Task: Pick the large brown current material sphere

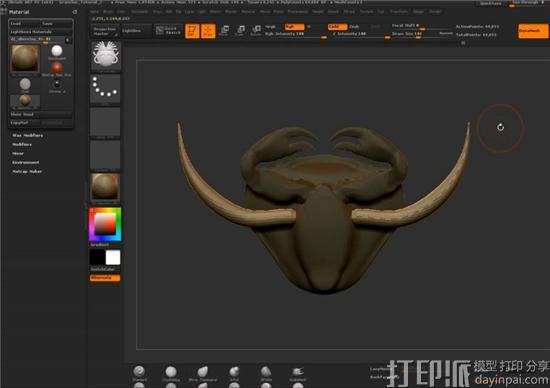Action: point(25,59)
